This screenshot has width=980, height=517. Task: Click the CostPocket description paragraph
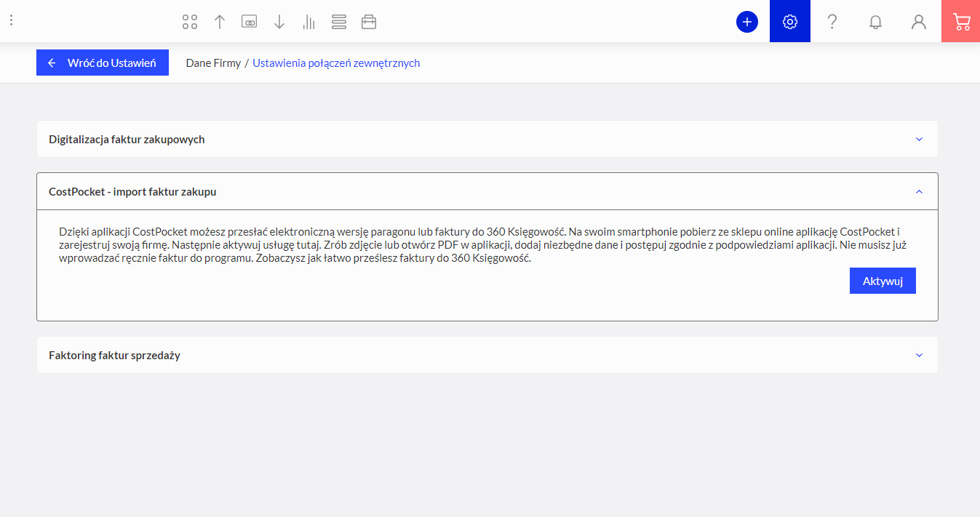(483, 245)
